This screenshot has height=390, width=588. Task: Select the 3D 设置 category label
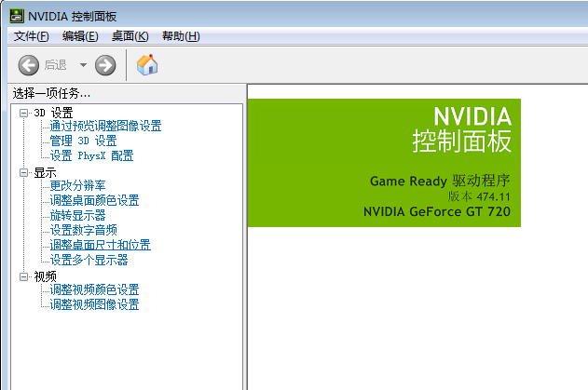pyautogui.click(x=53, y=113)
